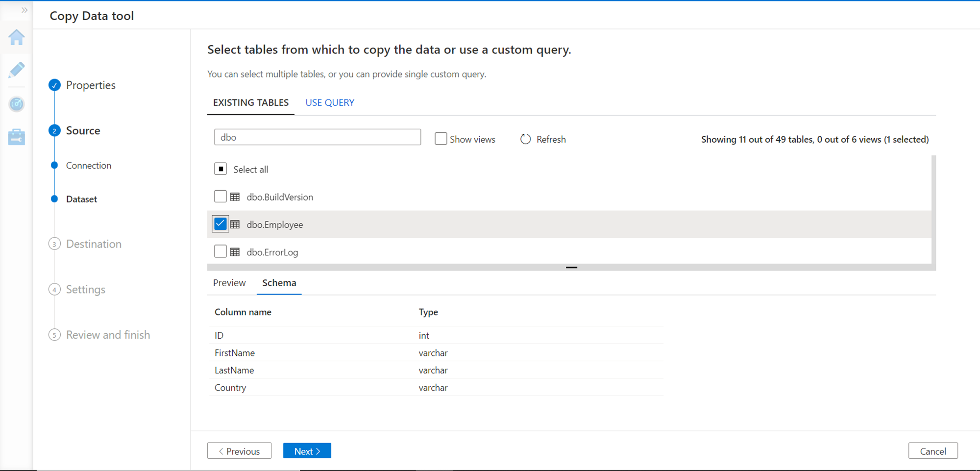Open the Home icon in sidebar
The width and height of the screenshot is (980, 471).
pyautogui.click(x=17, y=37)
